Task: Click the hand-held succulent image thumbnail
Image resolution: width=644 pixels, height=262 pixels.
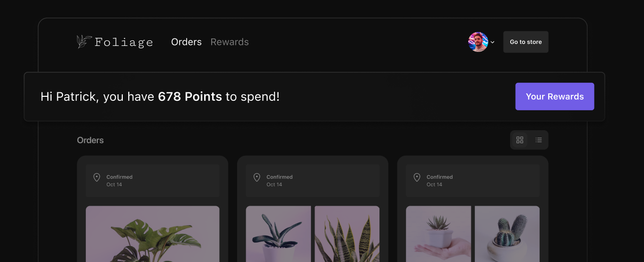Action: (438, 234)
